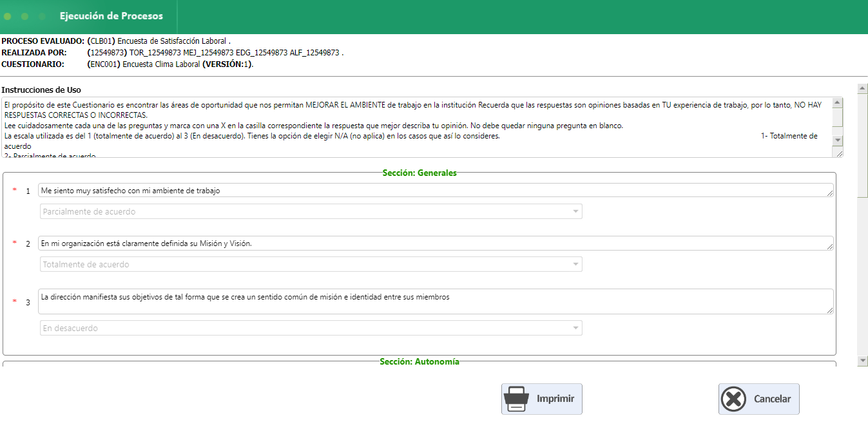Click the 'Instrucciones de Uso' label

pyautogui.click(x=41, y=90)
